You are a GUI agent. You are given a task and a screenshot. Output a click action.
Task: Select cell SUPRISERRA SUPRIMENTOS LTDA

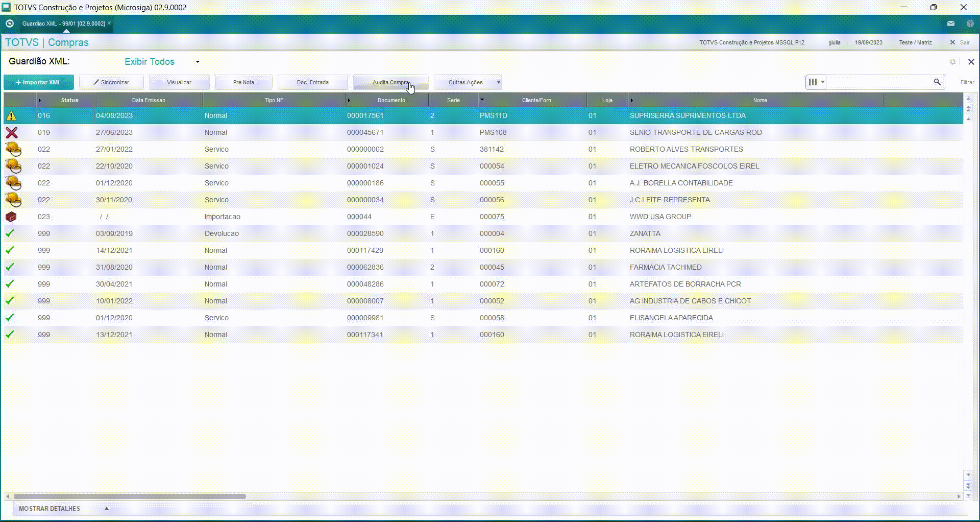click(688, 115)
